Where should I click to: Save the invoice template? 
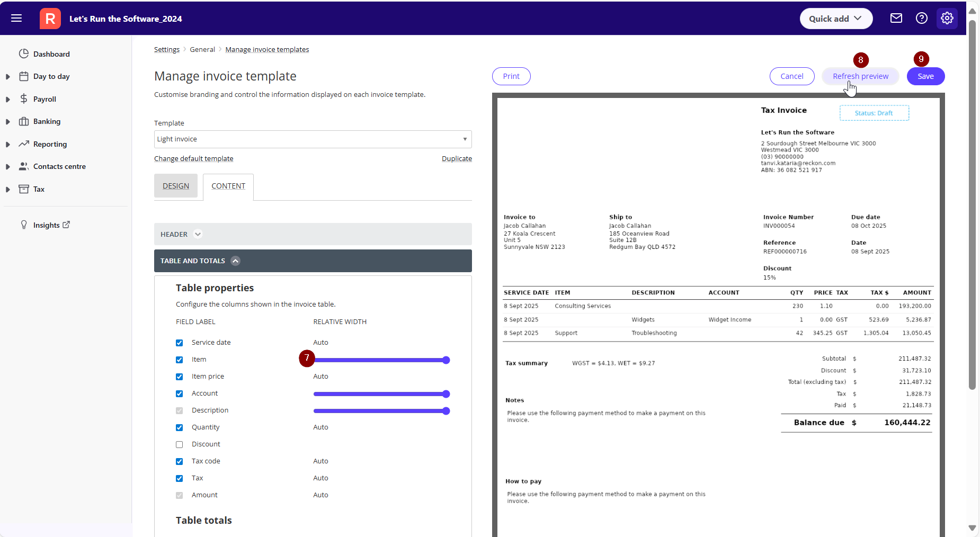[926, 76]
